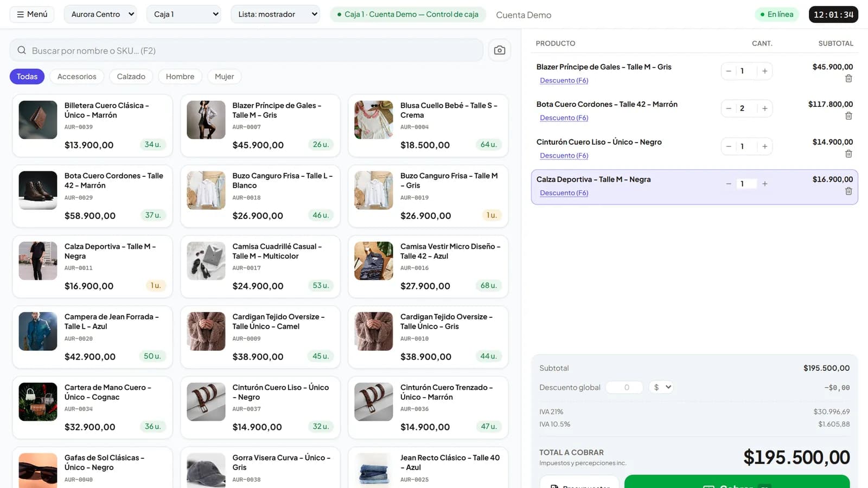This screenshot has width=868, height=488.
Task: Click Descuento (F6) link for Calza Deportiva
Action: (x=564, y=193)
